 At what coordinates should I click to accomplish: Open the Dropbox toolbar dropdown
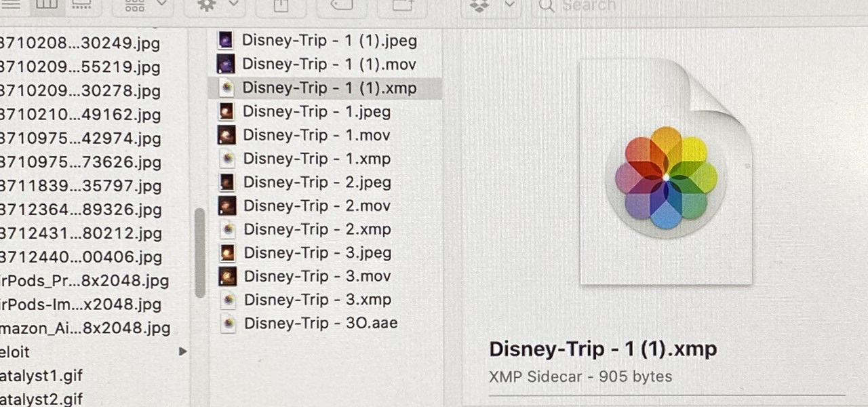491,5
